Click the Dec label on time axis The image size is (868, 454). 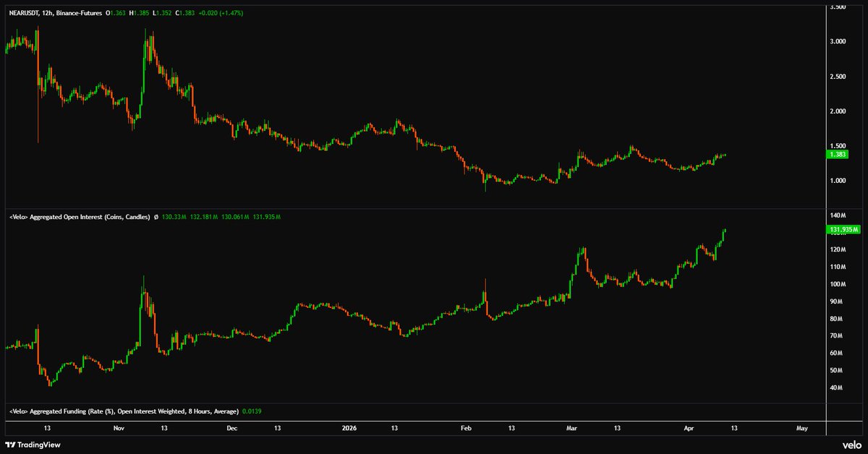232,428
